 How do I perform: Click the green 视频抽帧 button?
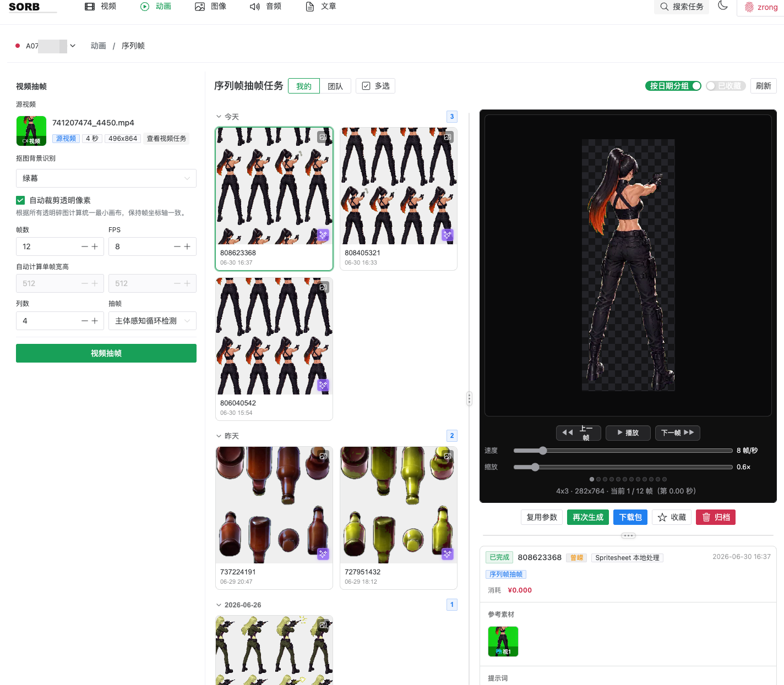click(106, 353)
